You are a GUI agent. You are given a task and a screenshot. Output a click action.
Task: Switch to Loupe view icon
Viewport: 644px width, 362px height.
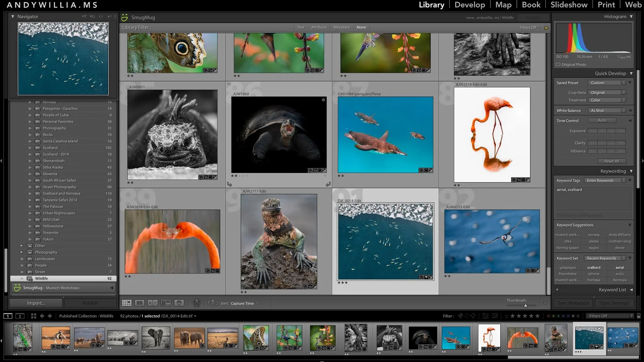click(x=140, y=303)
